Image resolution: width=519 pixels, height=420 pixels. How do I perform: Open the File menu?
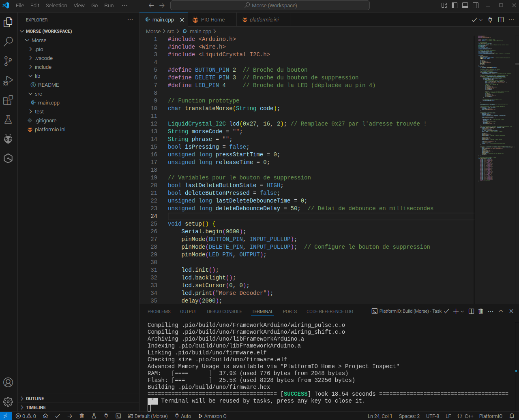pos(20,5)
